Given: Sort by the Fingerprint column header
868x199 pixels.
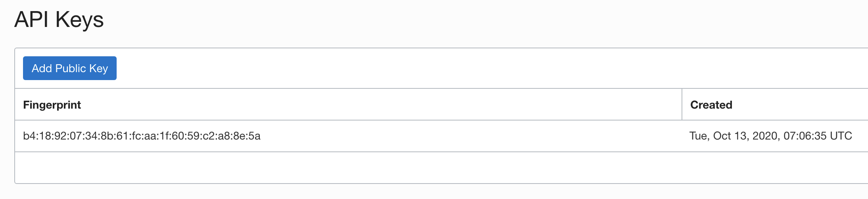Looking at the screenshot, I should pos(52,105).
